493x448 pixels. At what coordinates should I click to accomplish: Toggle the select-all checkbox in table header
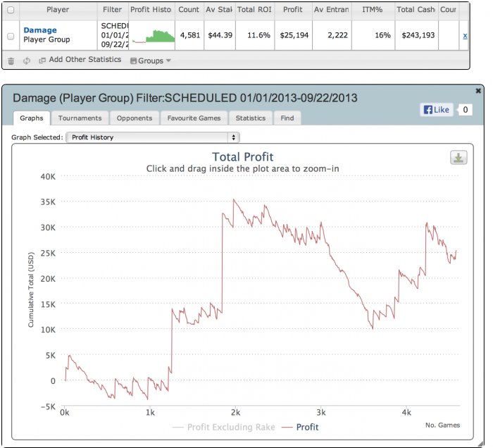pyautogui.click(x=11, y=10)
